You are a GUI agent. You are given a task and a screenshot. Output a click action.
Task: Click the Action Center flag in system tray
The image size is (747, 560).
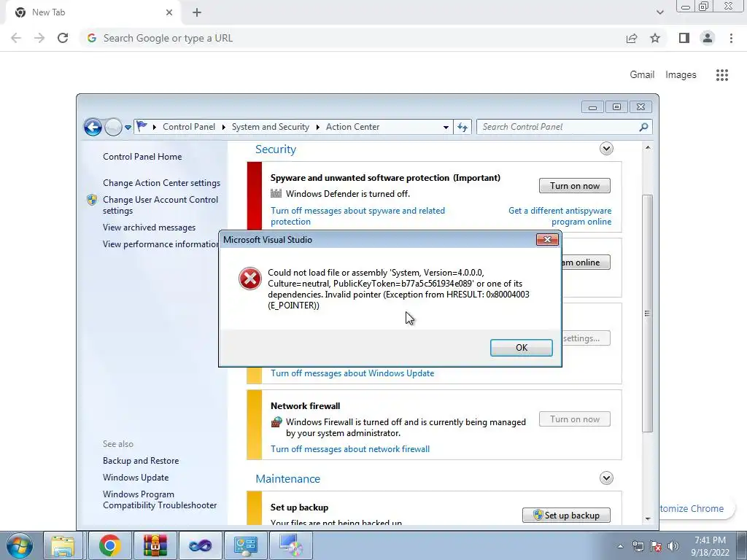pos(656,546)
